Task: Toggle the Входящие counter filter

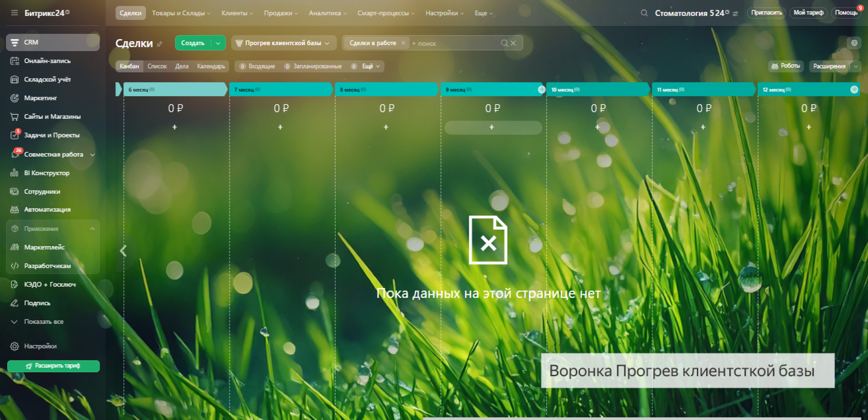Action: [257, 66]
